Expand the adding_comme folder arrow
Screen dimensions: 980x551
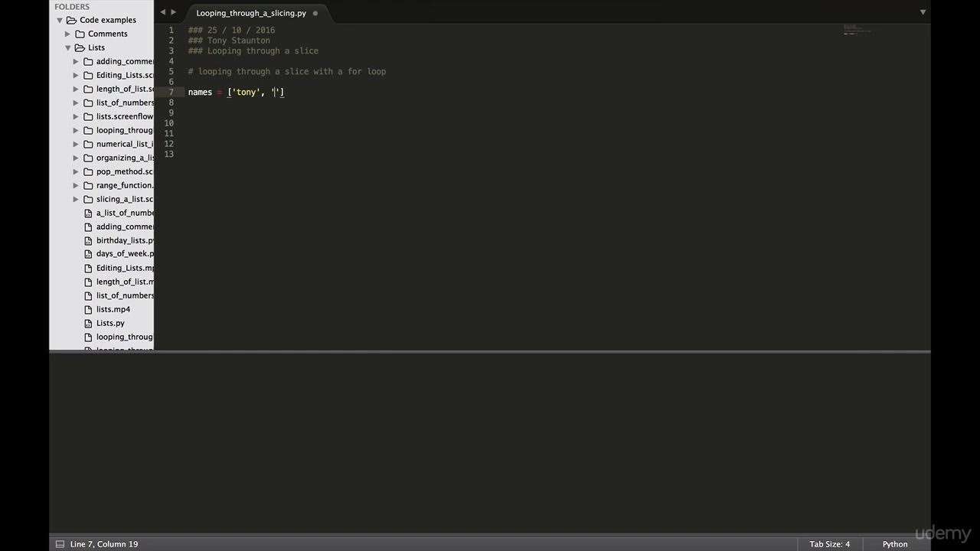[76, 61]
